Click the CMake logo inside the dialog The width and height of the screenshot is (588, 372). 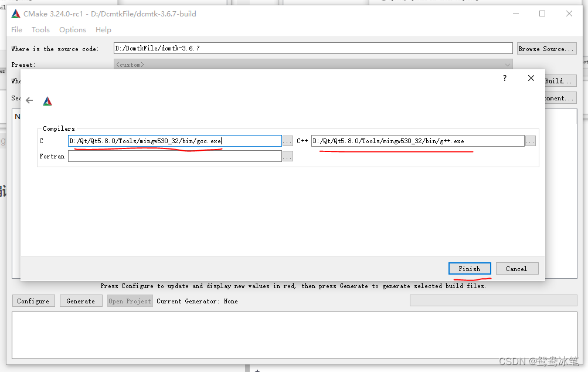[x=47, y=101]
